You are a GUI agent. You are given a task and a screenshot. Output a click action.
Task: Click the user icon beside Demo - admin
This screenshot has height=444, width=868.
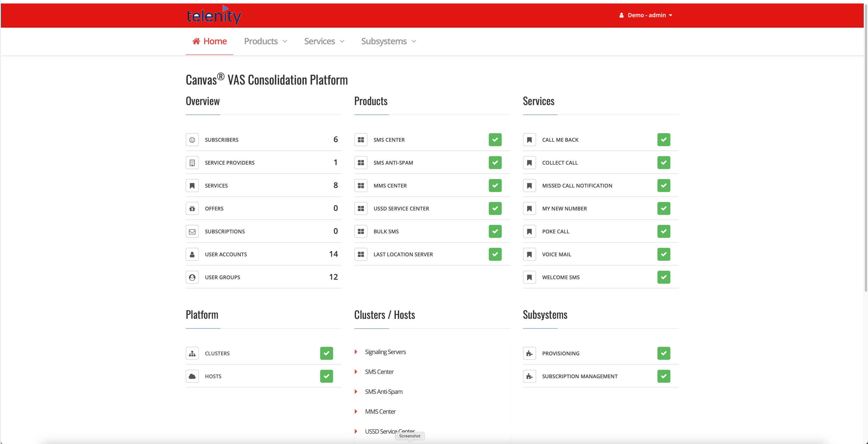(x=621, y=15)
